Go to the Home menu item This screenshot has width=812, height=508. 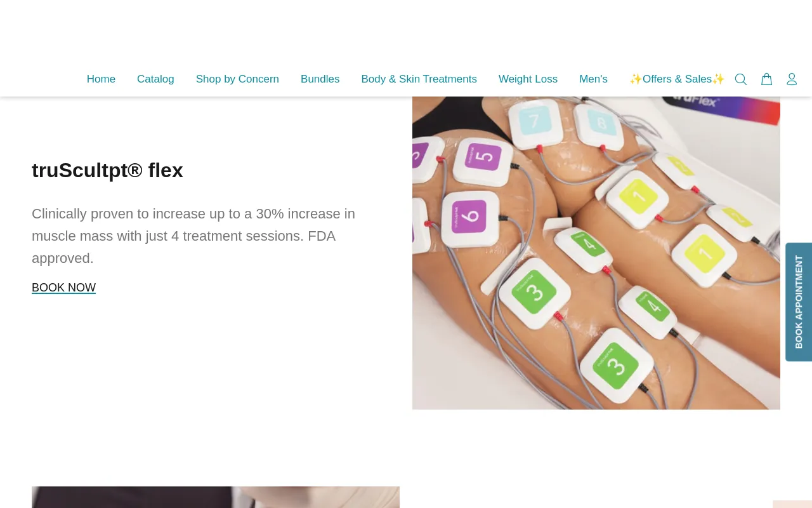tap(101, 79)
